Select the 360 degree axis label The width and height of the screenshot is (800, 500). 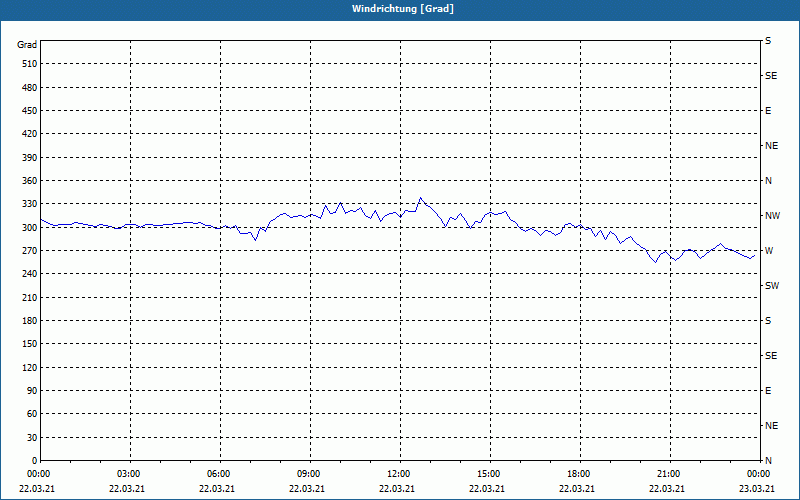[x=30, y=181]
